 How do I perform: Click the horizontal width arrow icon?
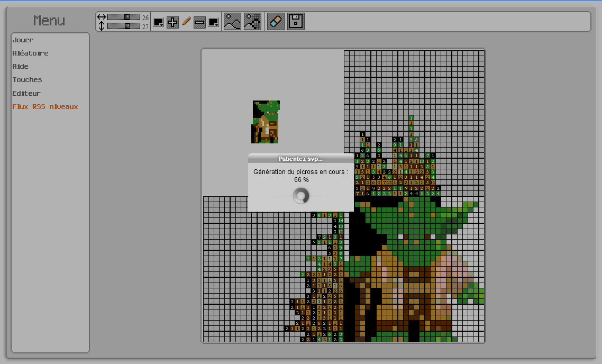(102, 17)
